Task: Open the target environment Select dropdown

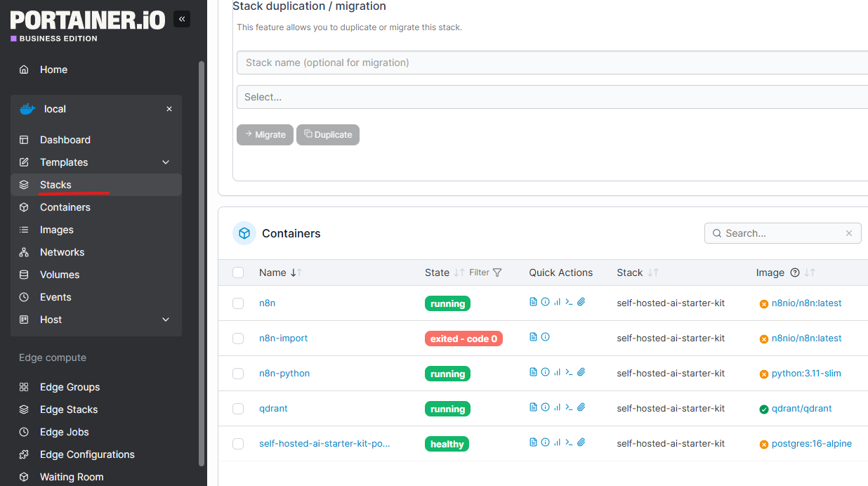Action: tap(492, 96)
